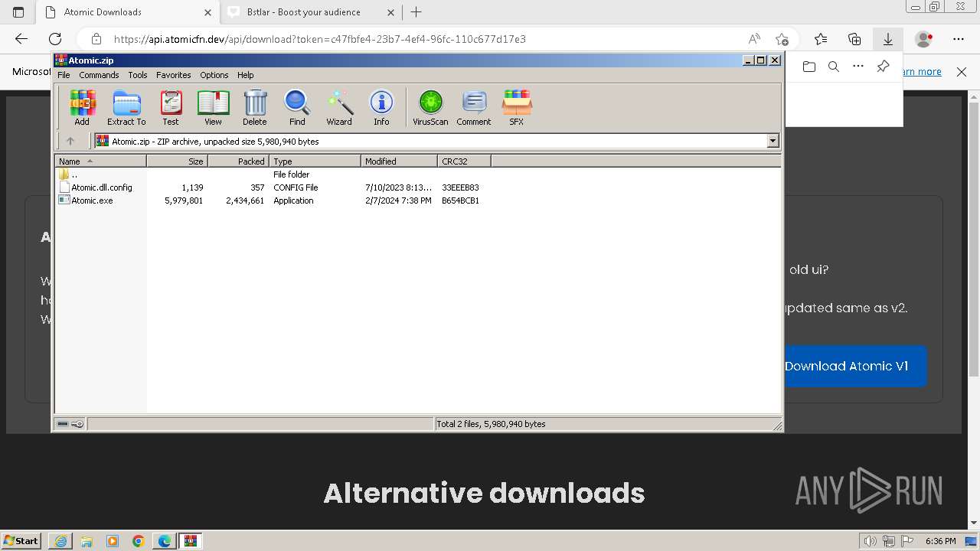
Task: Select Atomic.exe file
Action: (92, 201)
